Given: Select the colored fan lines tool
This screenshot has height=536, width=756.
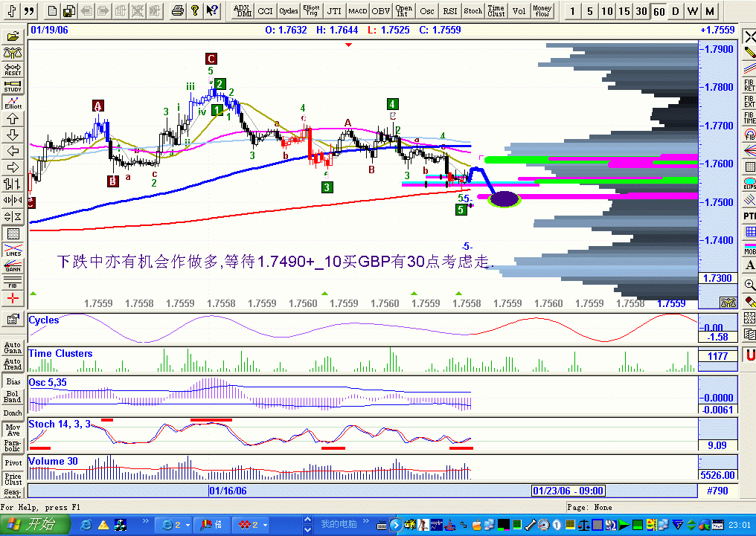Looking at the screenshot, I should pos(750,151).
